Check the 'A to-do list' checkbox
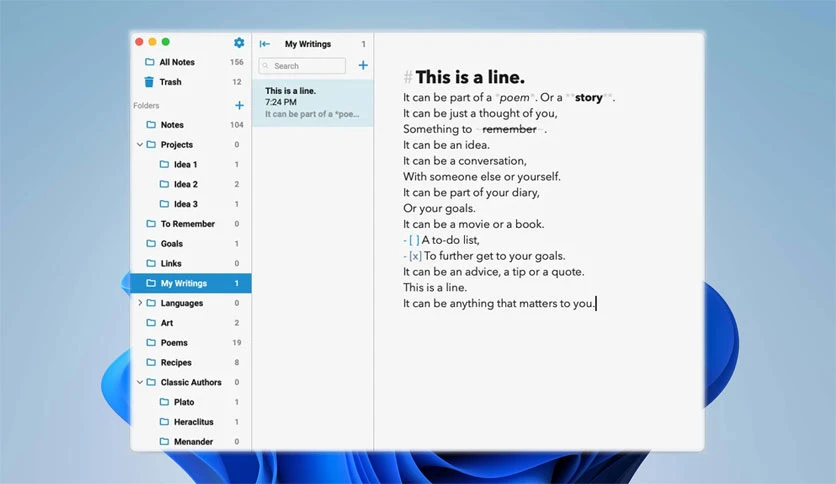Screen dimensions: 836x484 pyautogui.click(x=414, y=240)
